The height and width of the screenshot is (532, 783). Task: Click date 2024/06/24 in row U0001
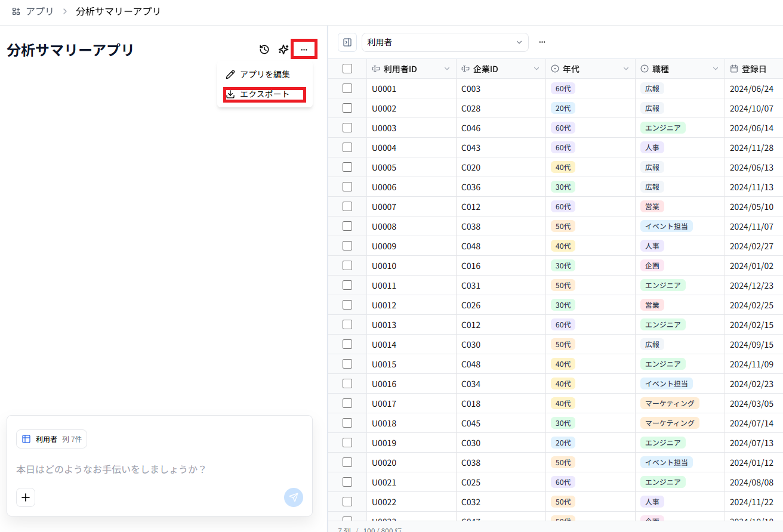pyautogui.click(x=751, y=88)
